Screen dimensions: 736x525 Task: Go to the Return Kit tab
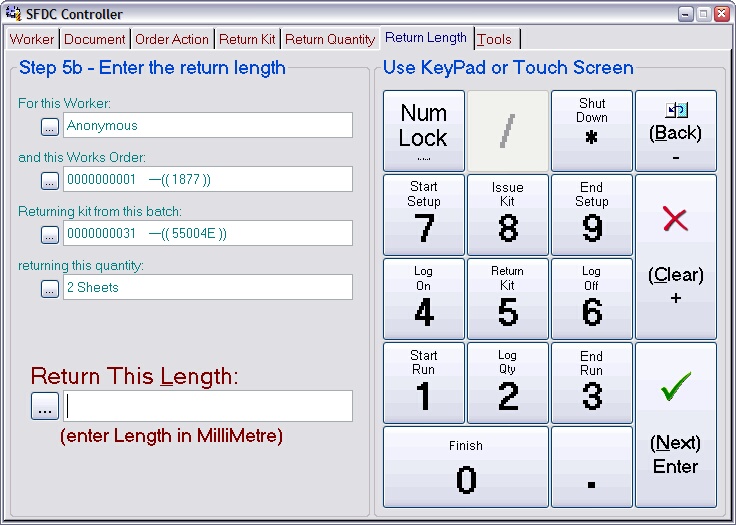coord(247,39)
